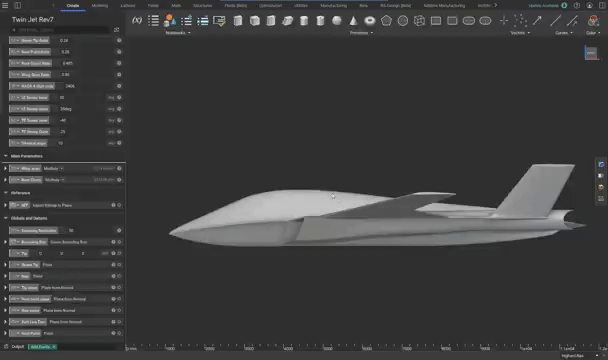Switch to the Optimization ribbon tab
Image resolution: width=608 pixels, height=360 pixels.
(270, 5)
